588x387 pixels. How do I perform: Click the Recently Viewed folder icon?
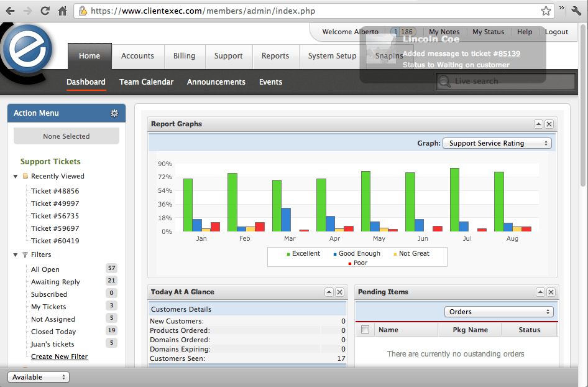[25, 176]
